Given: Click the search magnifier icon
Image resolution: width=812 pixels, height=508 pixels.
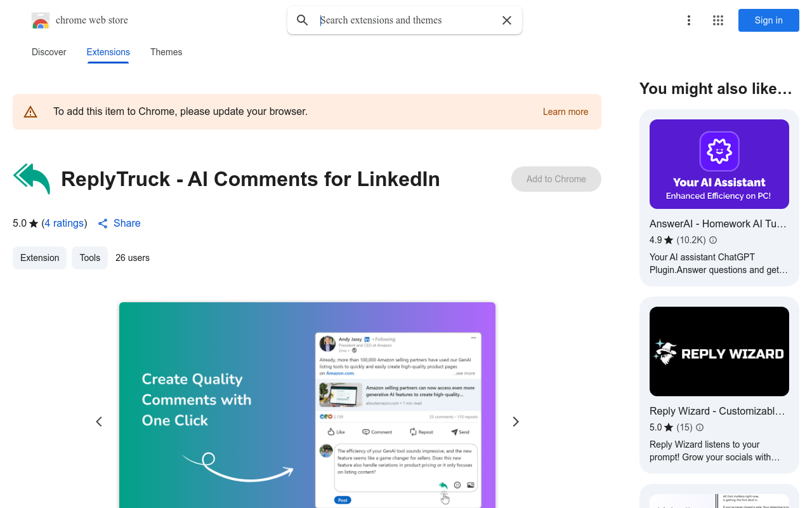Looking at the screenshot, I should point(303,20).
